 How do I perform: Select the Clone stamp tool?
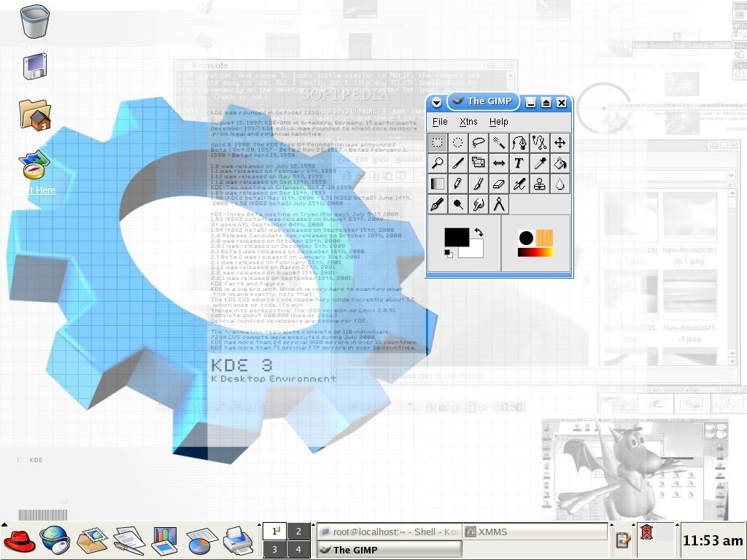540,183
